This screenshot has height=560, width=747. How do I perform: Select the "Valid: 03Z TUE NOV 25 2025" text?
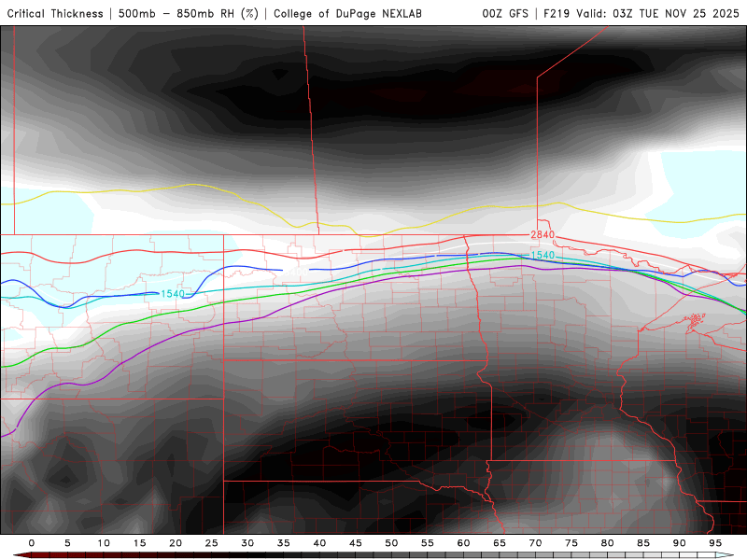pos(658,14)
